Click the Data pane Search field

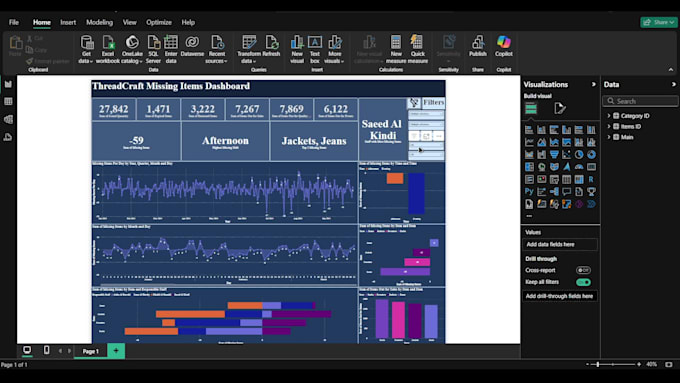641,101
